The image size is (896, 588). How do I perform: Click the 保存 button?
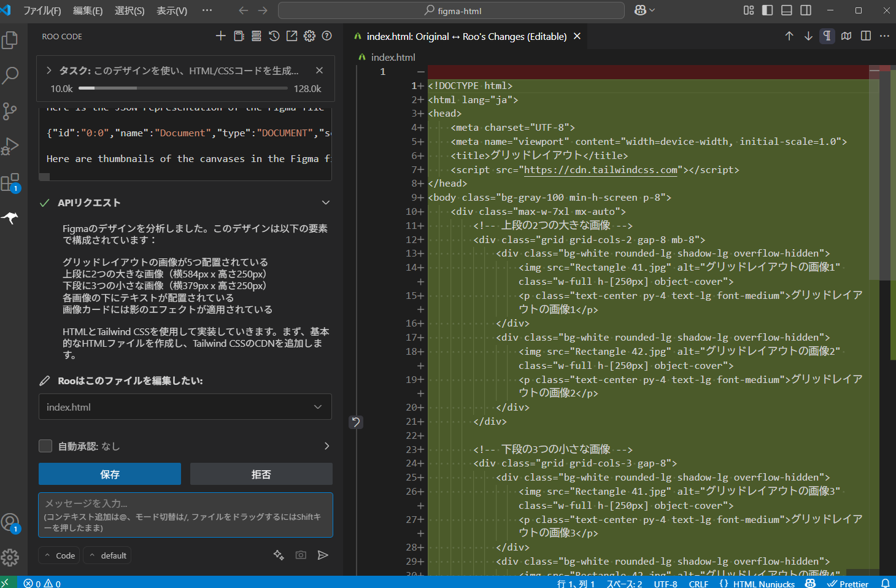(x=110, y=474)
